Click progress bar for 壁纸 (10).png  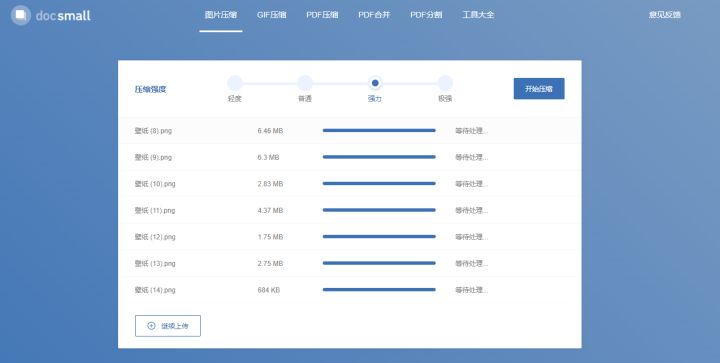point(379,184)
